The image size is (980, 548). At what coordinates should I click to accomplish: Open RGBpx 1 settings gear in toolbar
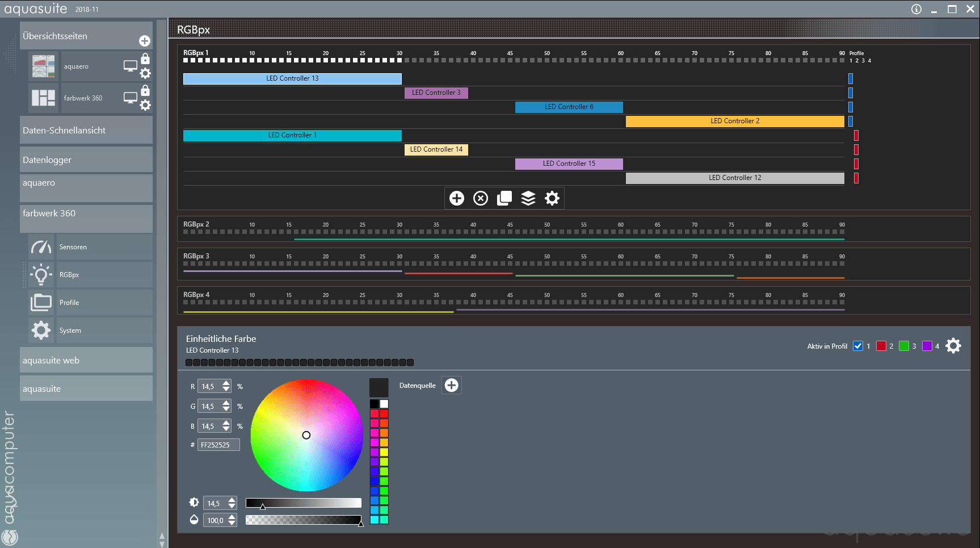[552, 198]
